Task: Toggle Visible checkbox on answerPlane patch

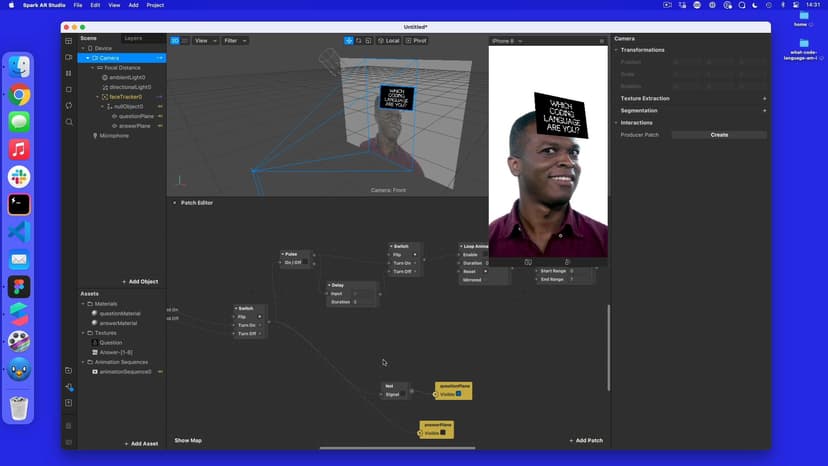Action: tap(443, 433)
